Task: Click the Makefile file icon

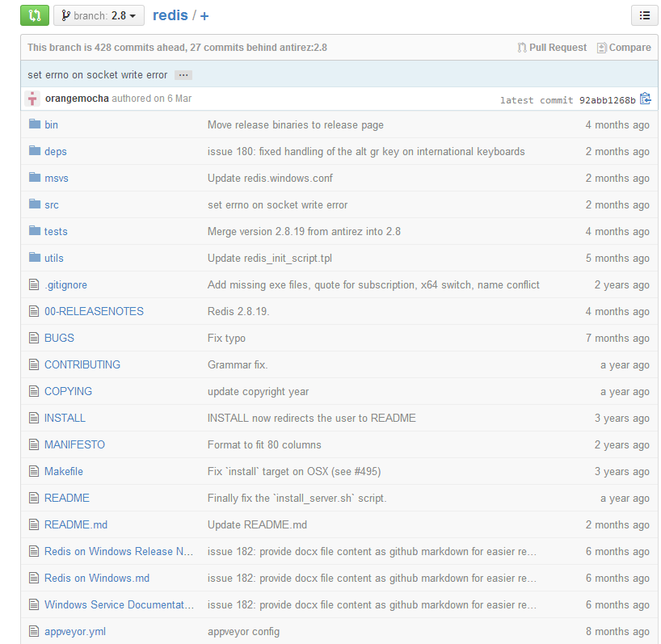Action: tap(34, 471)
